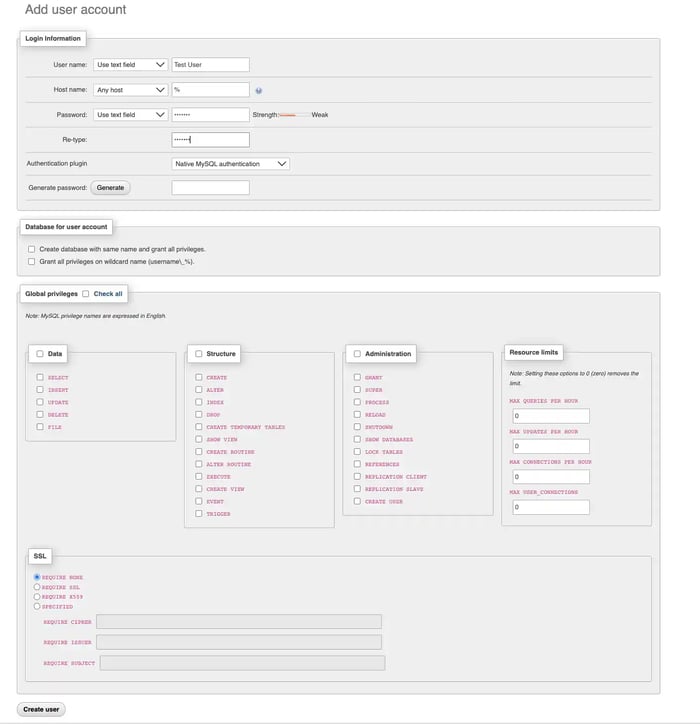Focus the Max queries per hour field
700x724 pixels.
pos(549,416)
